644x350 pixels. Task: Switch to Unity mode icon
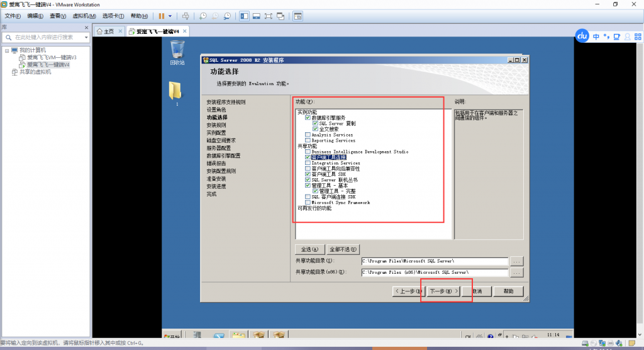pos(280,16)
